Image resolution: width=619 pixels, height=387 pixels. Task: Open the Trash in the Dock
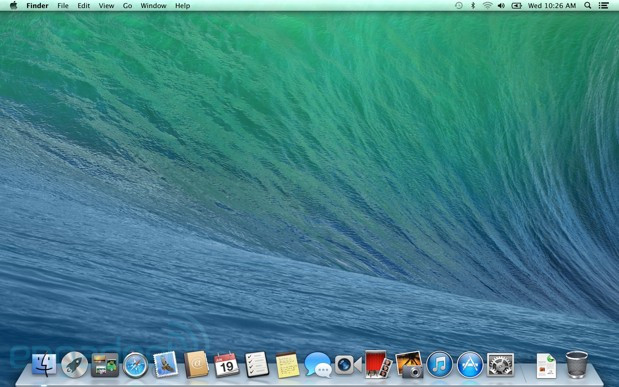[576, 364]
